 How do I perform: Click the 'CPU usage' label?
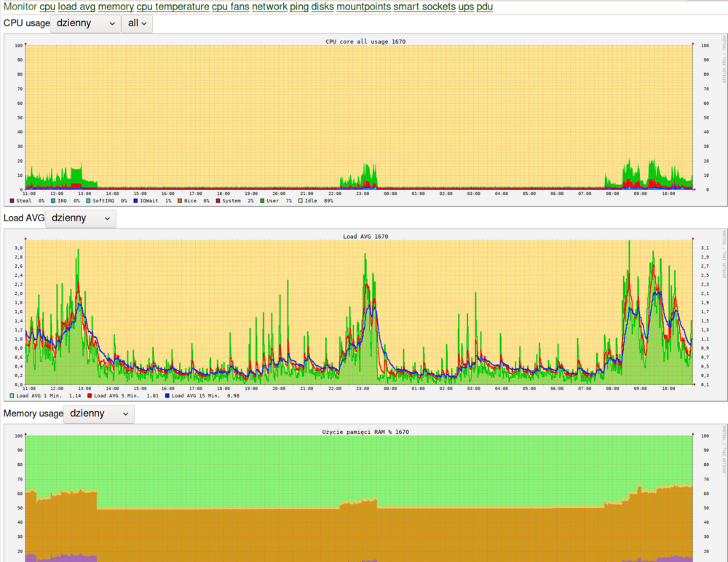pos(26,23)
